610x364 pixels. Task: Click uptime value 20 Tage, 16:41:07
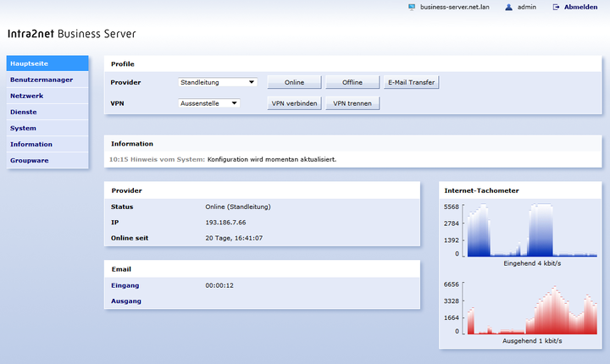coord(234,238)
